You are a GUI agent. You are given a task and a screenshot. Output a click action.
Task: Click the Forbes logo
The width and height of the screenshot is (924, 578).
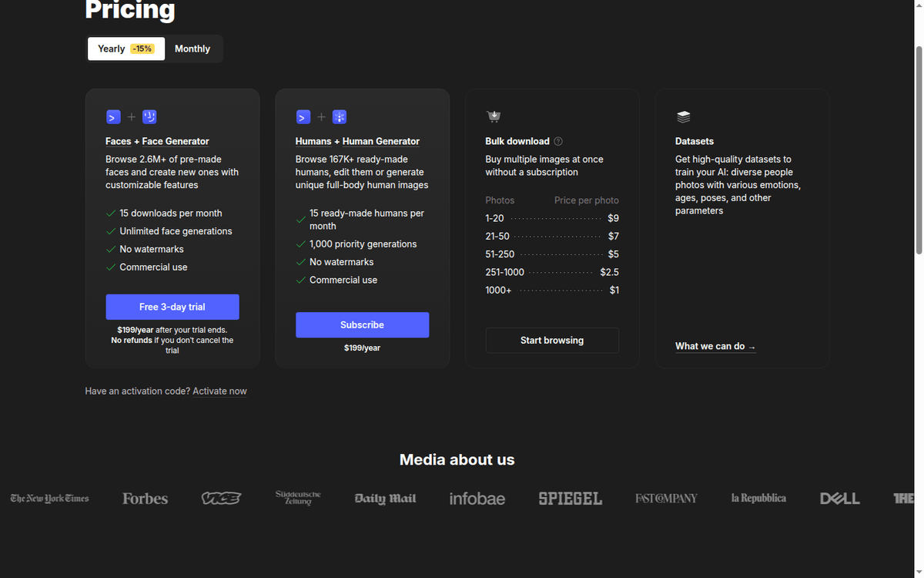coord(145,499)
